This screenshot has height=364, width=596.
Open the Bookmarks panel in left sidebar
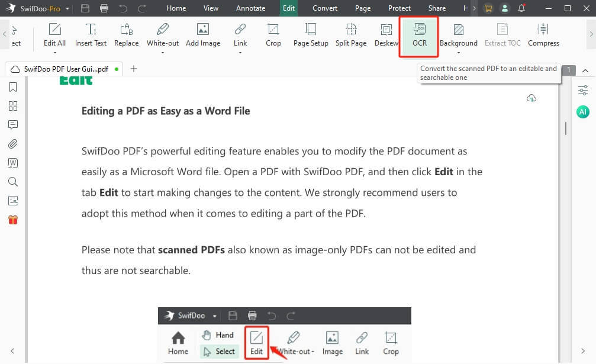pos(13,87)
